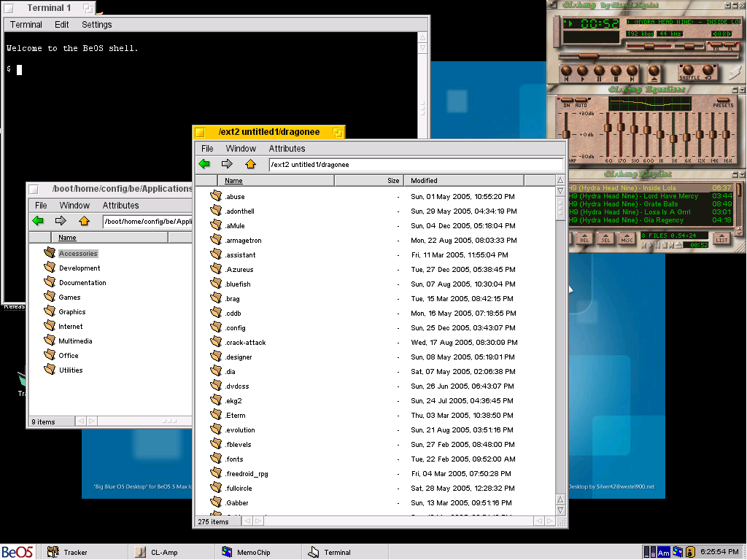The height and width of the screenshot is (560, 747).
Task: Select Grate Balls in the playlist
Action: (650, 204)
